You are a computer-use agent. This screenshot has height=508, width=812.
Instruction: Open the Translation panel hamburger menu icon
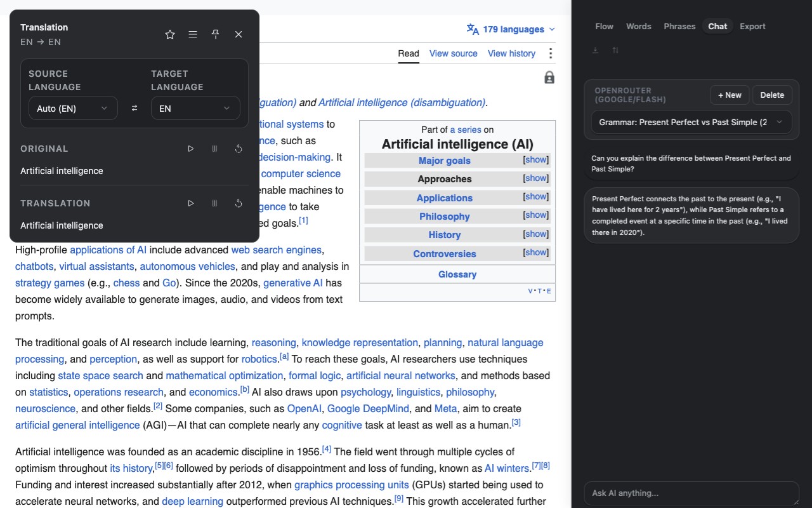pos(193,34)
